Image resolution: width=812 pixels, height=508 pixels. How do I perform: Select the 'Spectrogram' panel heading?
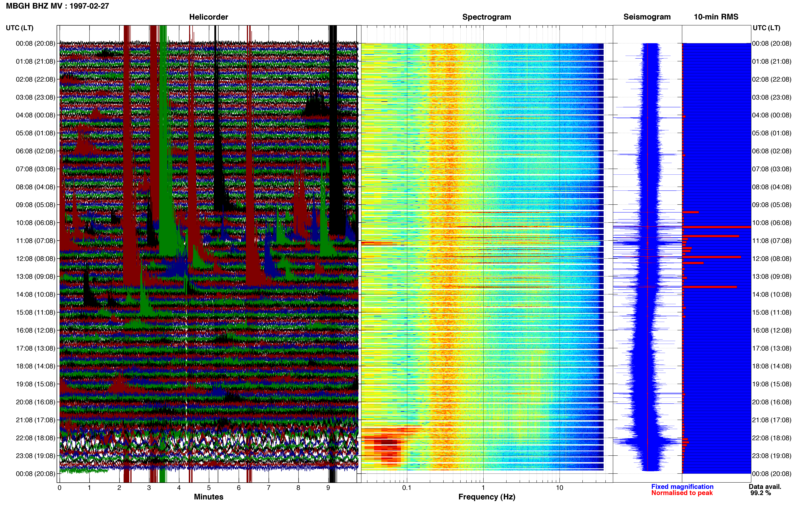(487, 17)
